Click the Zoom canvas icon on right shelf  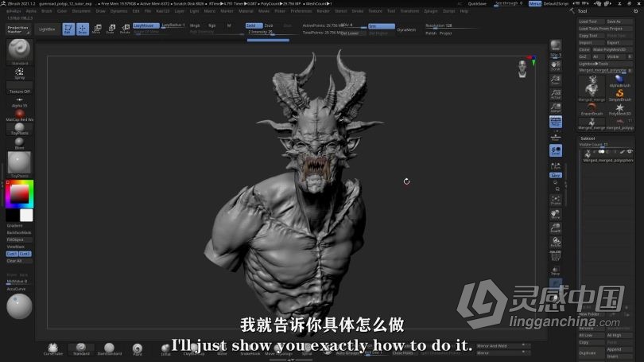tap(556, 80)
